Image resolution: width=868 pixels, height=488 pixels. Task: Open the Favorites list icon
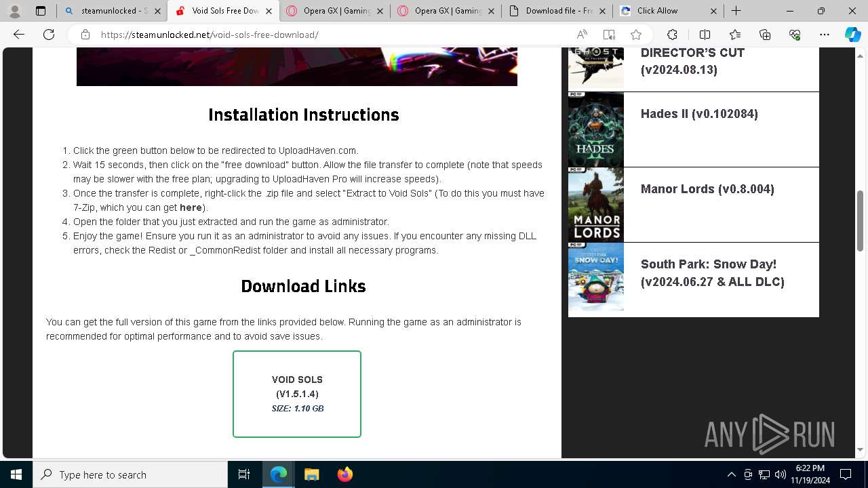[x=735, y=35]
